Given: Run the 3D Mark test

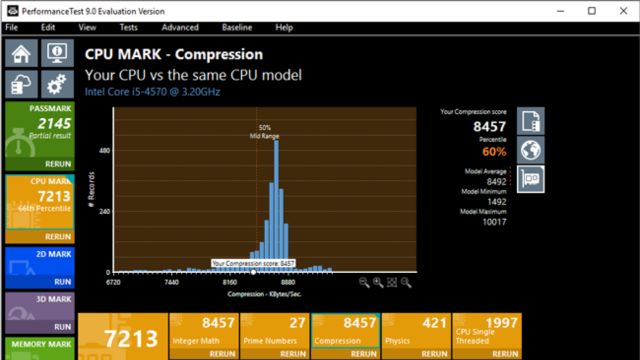Looking at the screenshot, I should (x=63, y=327).
